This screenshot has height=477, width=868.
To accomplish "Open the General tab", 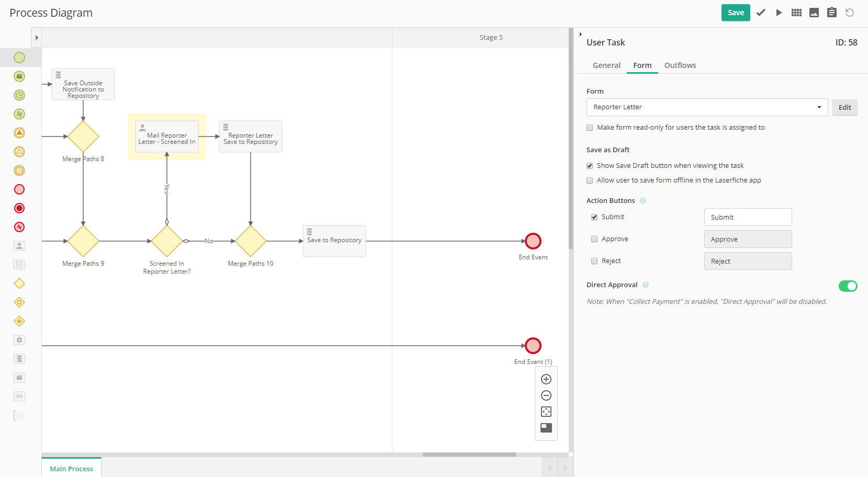I will 606,65.
